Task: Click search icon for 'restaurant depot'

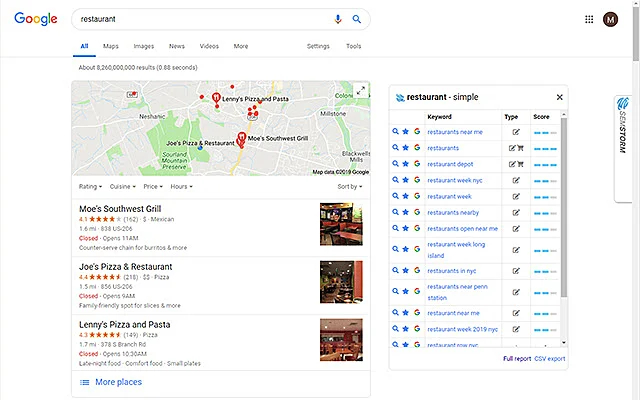Action: (x=395, y=164)
